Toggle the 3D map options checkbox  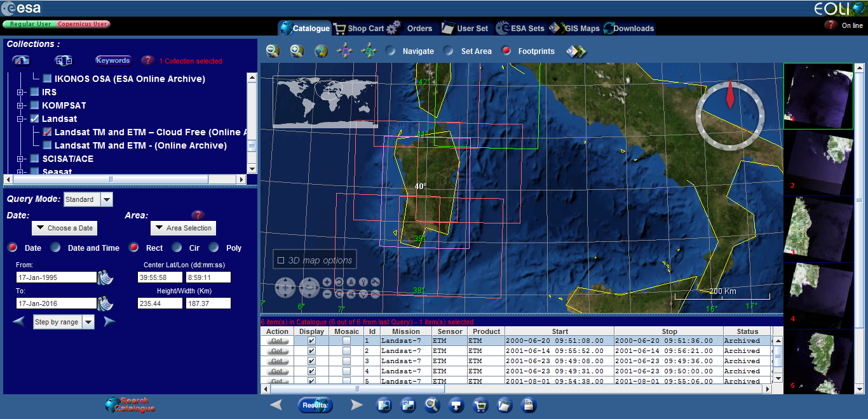[x=281, y=260]
